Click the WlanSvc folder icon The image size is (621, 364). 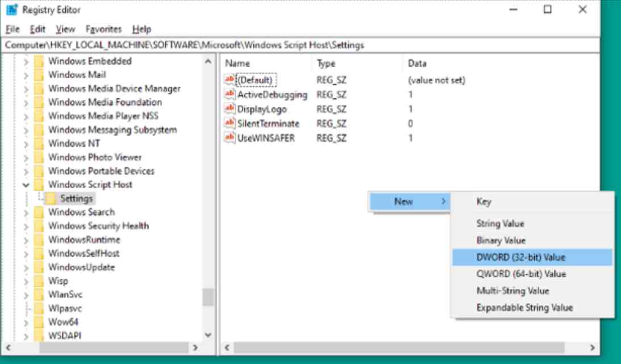point(39,295)
